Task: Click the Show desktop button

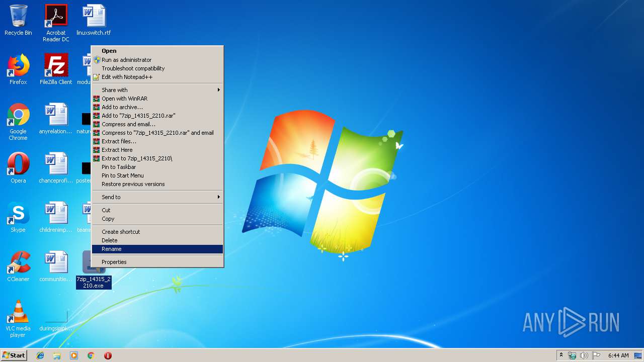Action: tap(638, 355)
